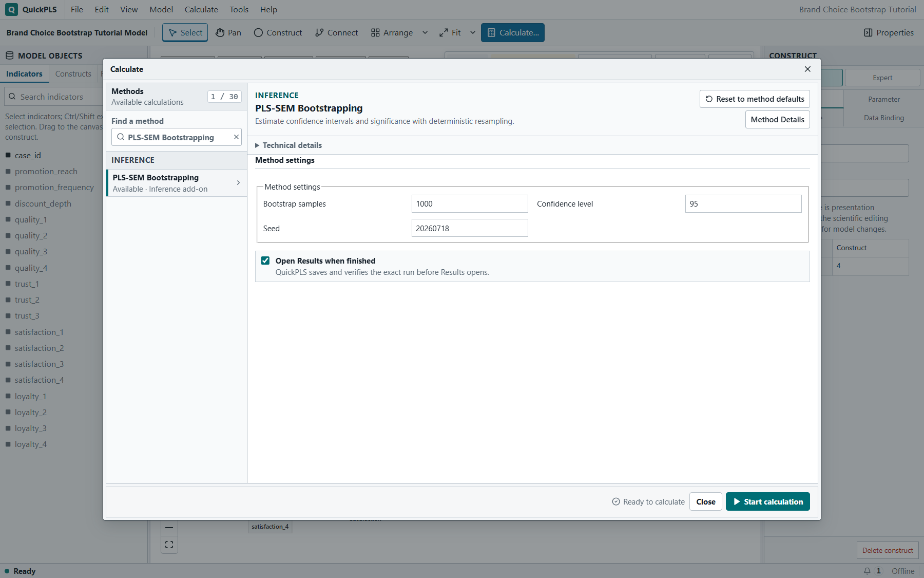Activate the Pan hand tool

(x=228, y=32)
